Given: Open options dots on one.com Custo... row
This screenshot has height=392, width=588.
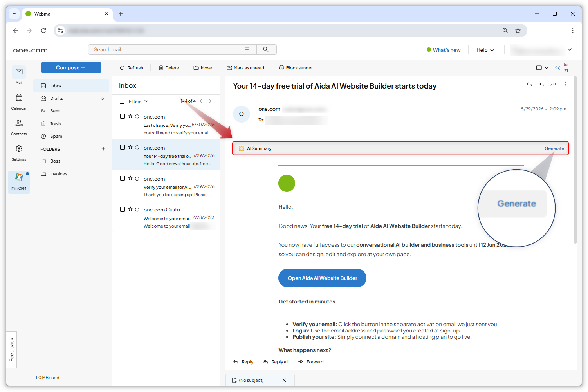Looking at the screenshot, I should click(213, 210).
